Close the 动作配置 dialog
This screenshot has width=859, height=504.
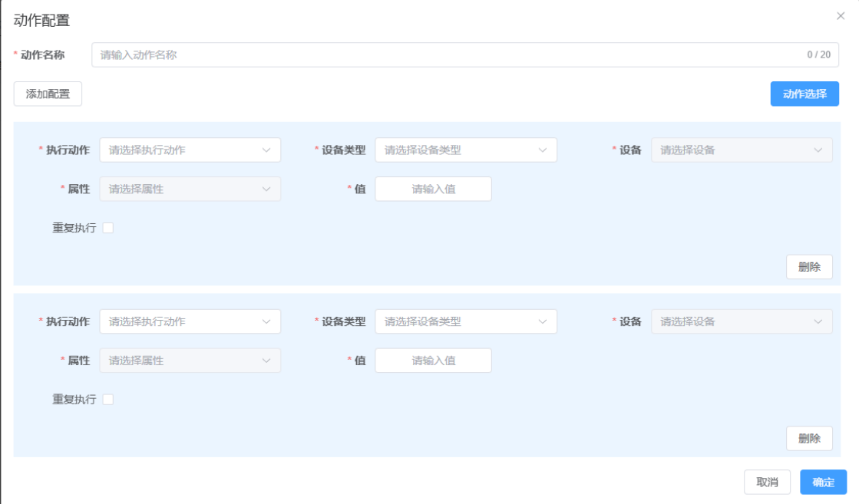(x=841, y=16)
